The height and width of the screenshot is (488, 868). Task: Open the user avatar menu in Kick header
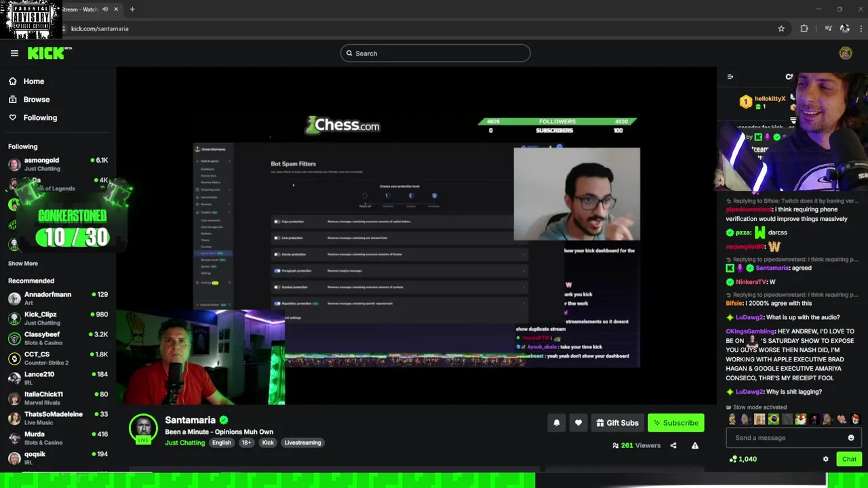pyautogui.click(x=846, y=54)
